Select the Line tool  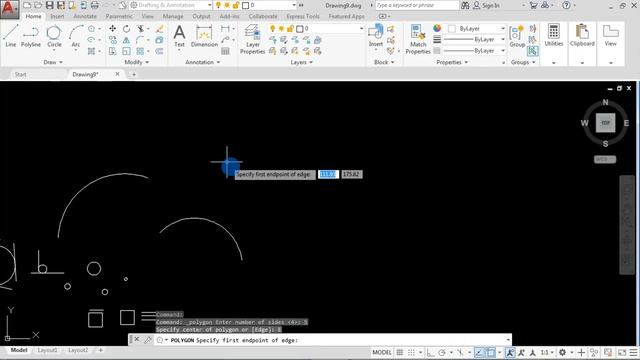(x=11, y=36)
